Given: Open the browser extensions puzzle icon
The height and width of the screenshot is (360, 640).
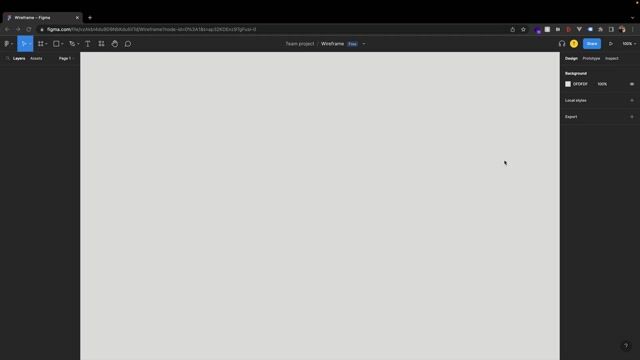Looking at the screenshot, I should click(600, 29).
